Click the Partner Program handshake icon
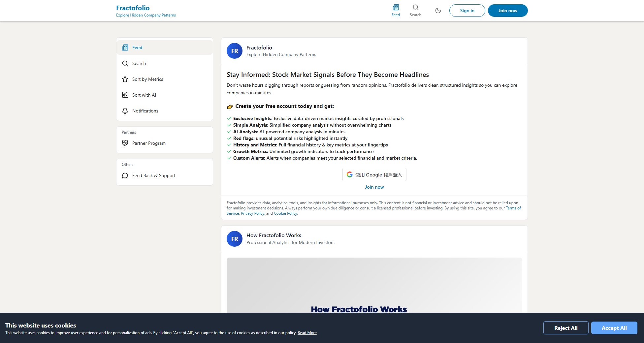 (x=125, y=143)
